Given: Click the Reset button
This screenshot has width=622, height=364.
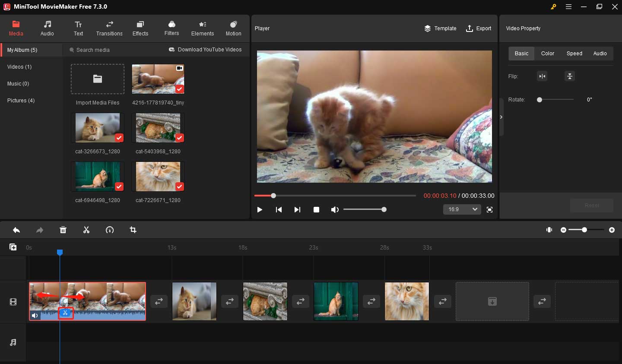Looking at the screenshot, I should pyautogui.click(x=591, y=206).
